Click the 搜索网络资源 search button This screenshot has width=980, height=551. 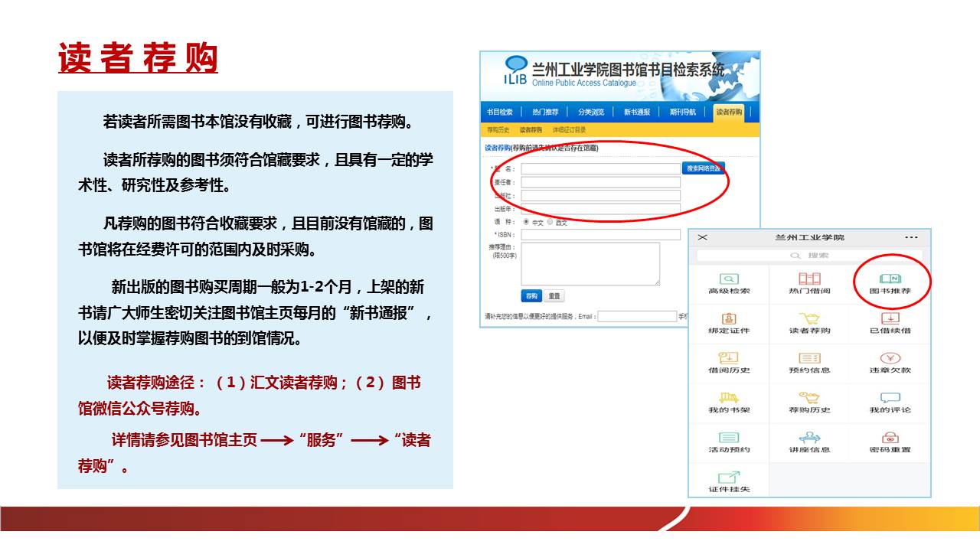[703, 168]
